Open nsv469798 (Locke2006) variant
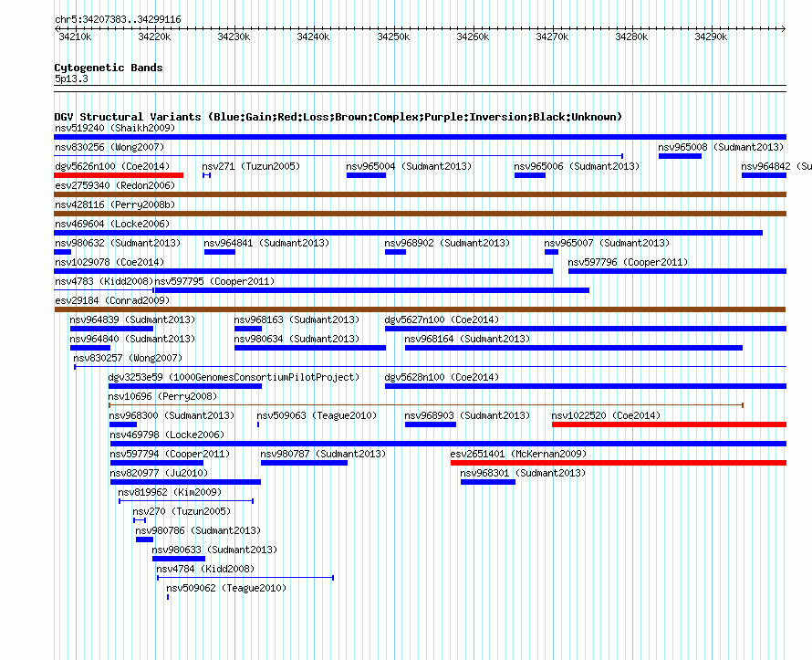Viewport: 812px width, 660px height. (167, 435)
